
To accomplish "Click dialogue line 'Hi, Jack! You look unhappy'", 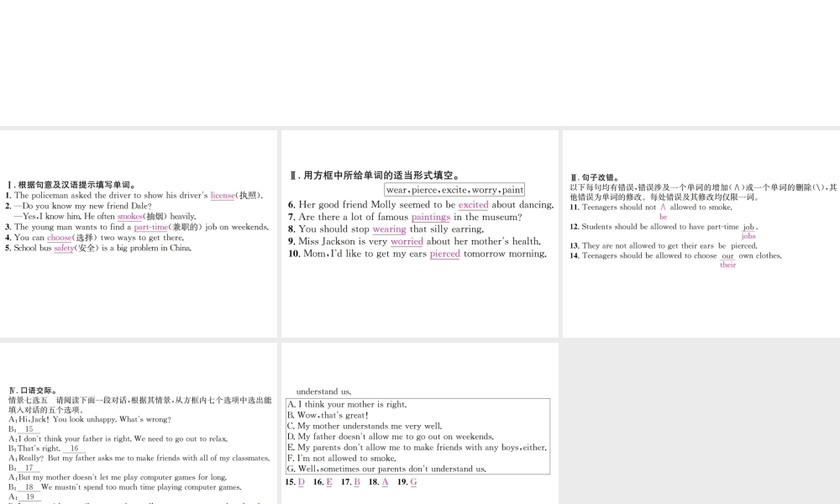I will pos(90,419).
